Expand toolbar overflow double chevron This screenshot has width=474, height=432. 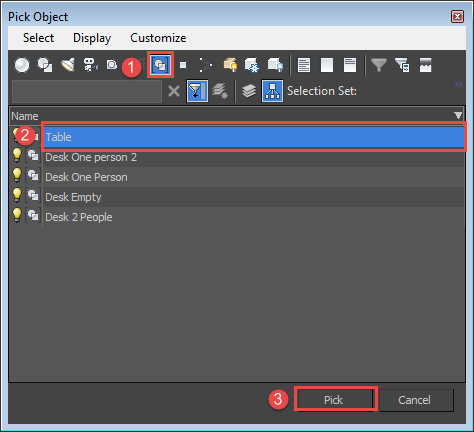pos(459,85)
